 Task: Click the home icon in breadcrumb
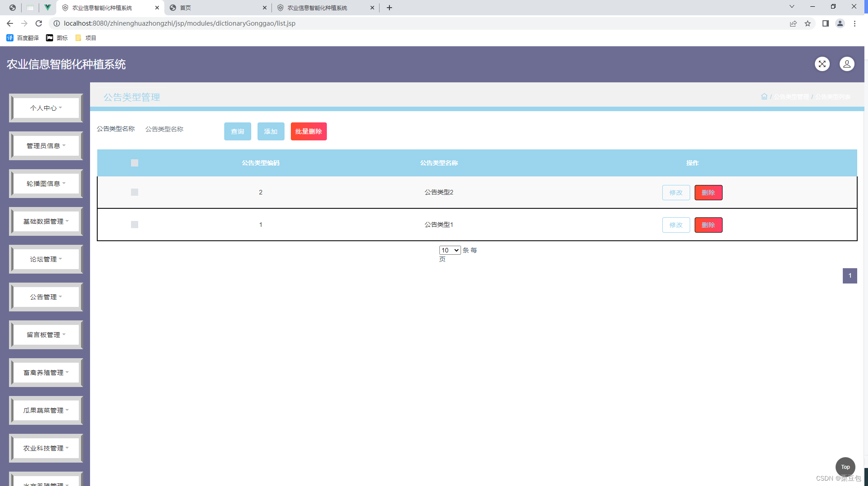click(x=764, y=97)
